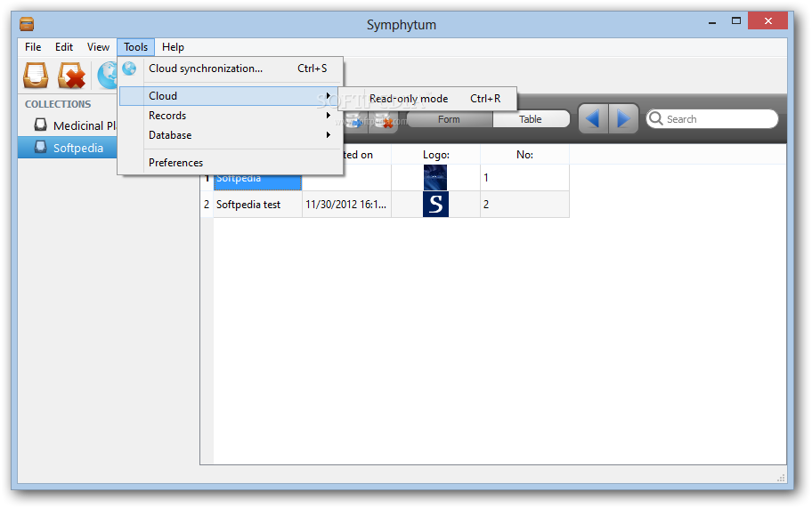Screen dimensions: 812x508
Task: Open the File menu
Action: click(33, 47)
